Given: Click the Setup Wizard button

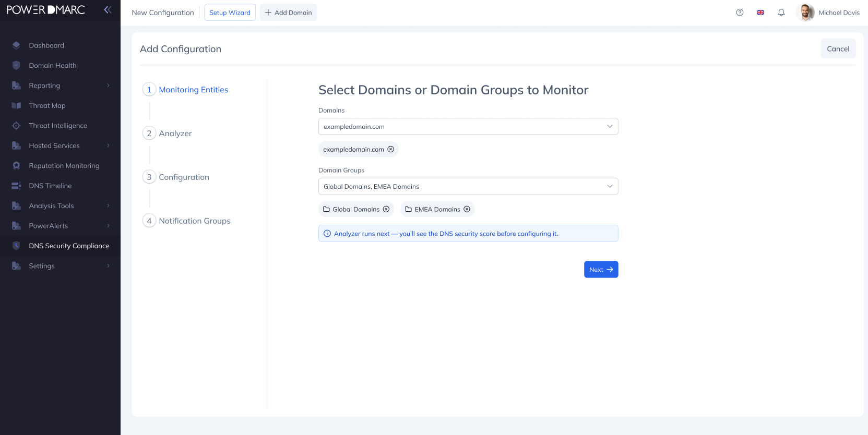Looking at the screenshot, I should coord(230,13).
